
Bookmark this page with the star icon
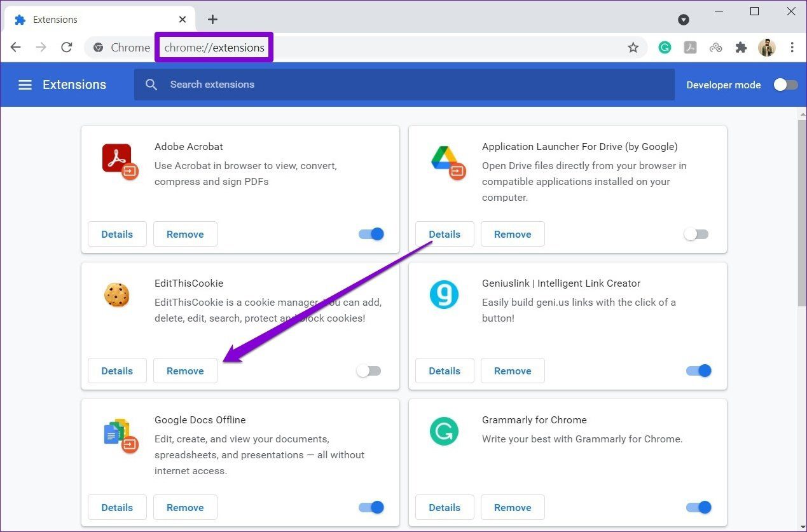point(633,47)
